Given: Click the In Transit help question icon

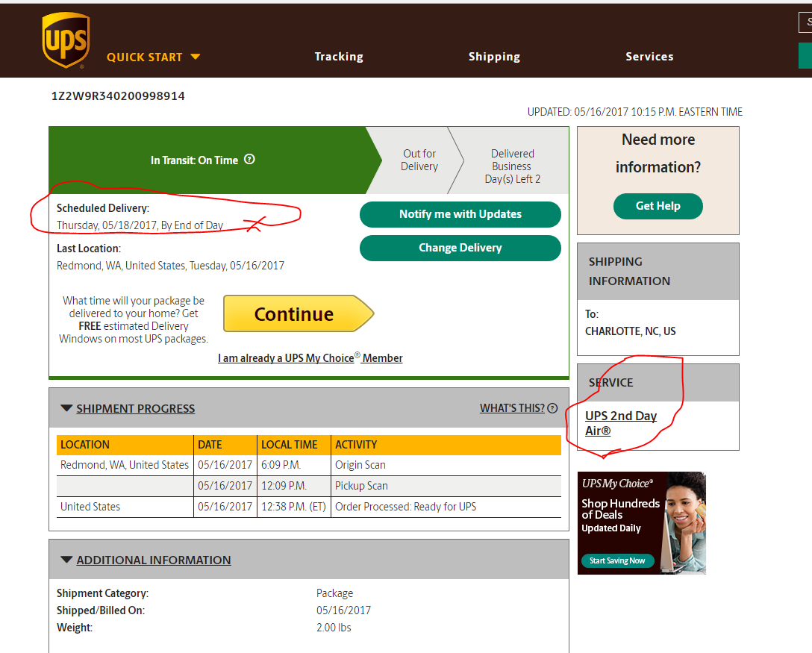Looking at the screenshot, I should [249, 160].
